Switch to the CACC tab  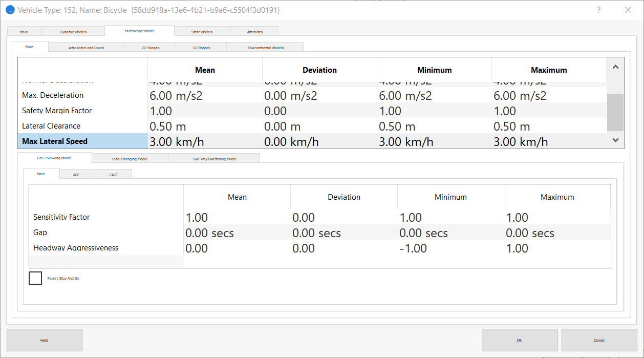pos(113,175)
